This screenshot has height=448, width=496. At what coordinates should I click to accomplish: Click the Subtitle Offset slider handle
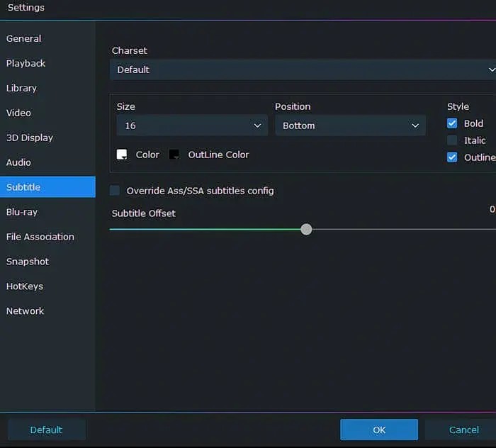pos(306,230)
